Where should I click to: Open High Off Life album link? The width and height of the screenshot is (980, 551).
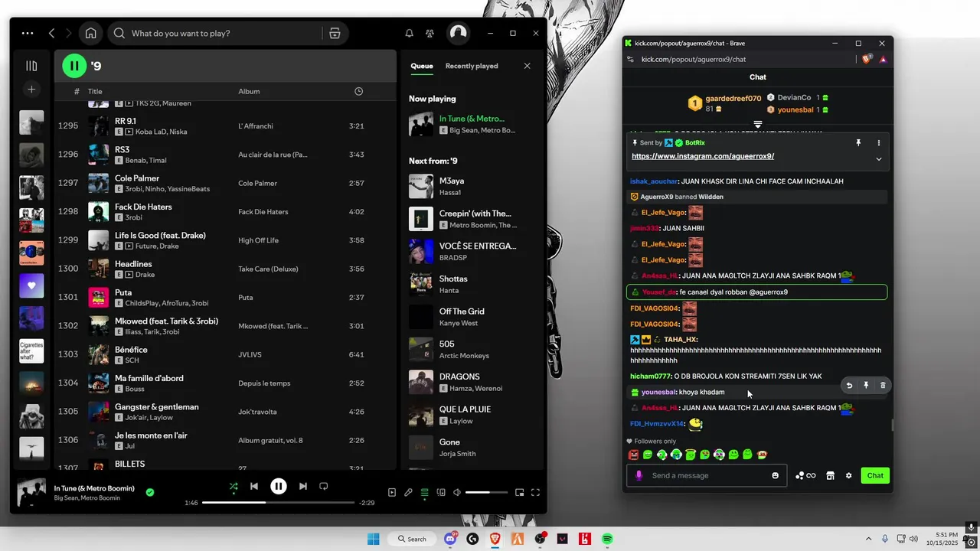click(x=258, y=240)
